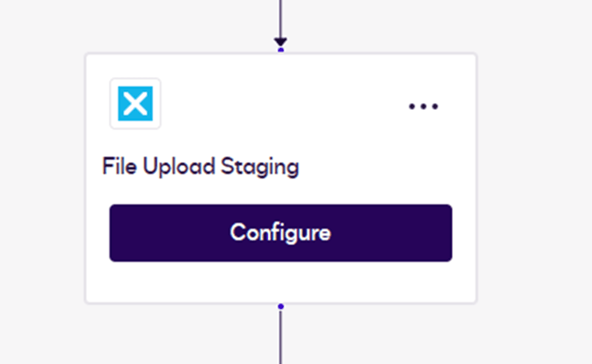Viewport: 592px width, 364px height.
Task: Click the rightmost dot of the ellipsis icon
Action: click(435, 107)
